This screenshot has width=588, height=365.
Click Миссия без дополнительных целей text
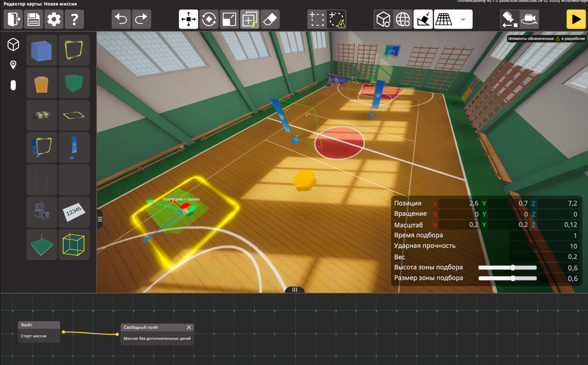coord(157,339)
